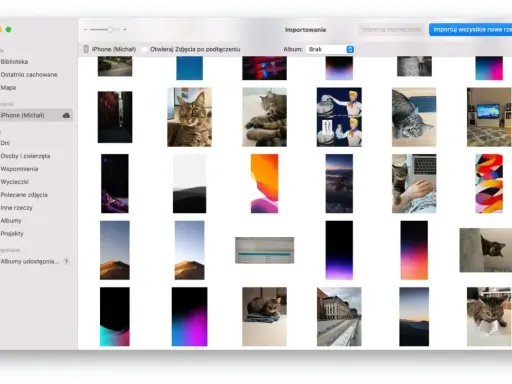Image resolution: width=512 pixels, height=384 pixels.
Task: Select the dusk mountain horizon wallpaper
Action: click(414, 317)
